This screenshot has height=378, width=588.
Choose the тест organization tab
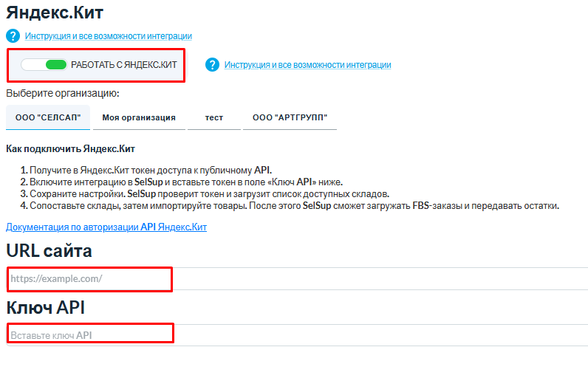[214, 117]
